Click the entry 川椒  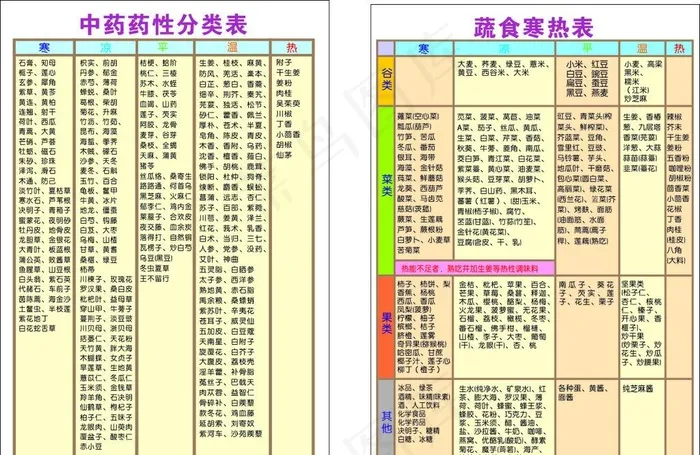[x=283, y=114]
